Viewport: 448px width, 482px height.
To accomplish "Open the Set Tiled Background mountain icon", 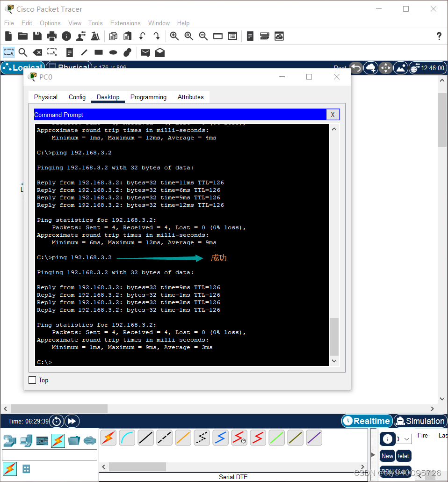I will coord(401,68).
